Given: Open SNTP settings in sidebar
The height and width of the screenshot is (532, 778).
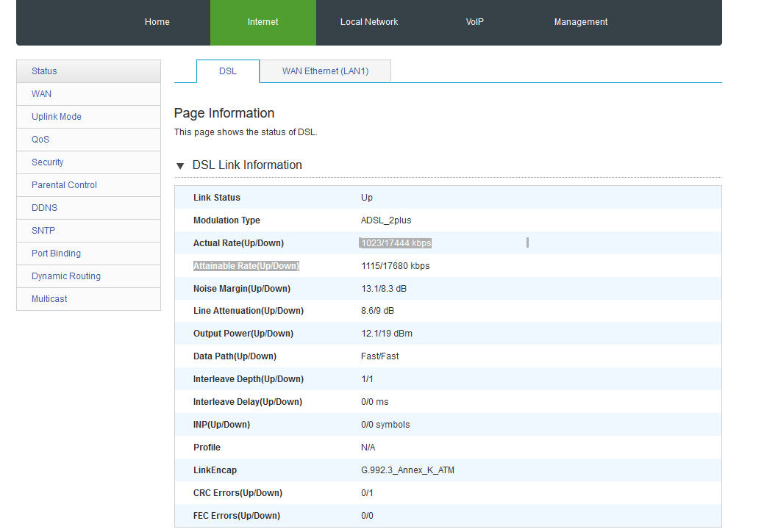Looking at the screenshot, I should pos(88,231).
